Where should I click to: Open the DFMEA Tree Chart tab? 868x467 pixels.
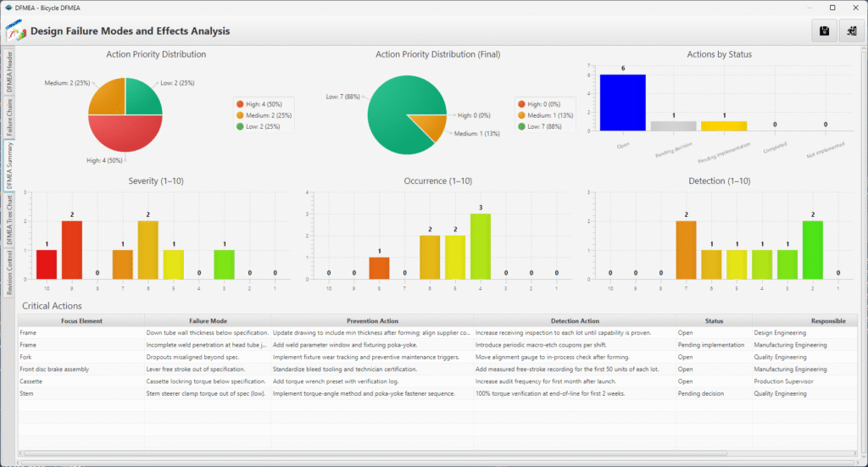coord(9,220)
